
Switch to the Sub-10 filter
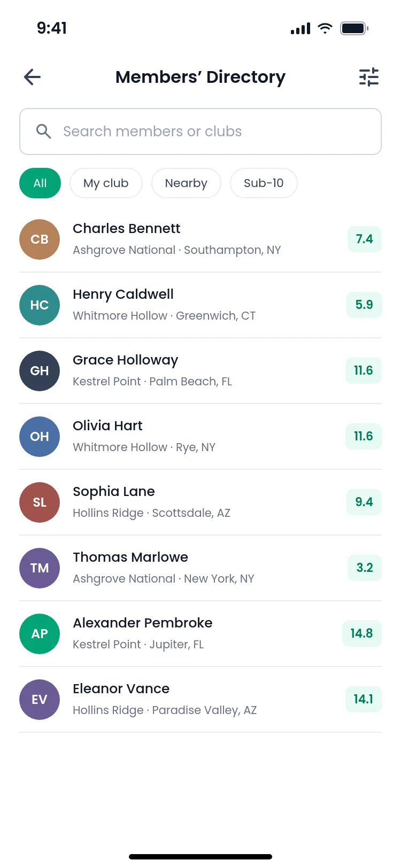coord(264,183)
